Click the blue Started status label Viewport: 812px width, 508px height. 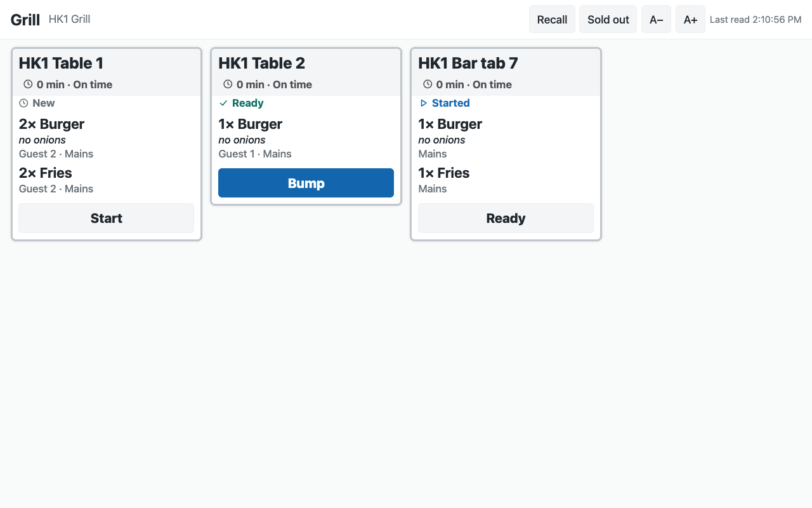[451, 103]
